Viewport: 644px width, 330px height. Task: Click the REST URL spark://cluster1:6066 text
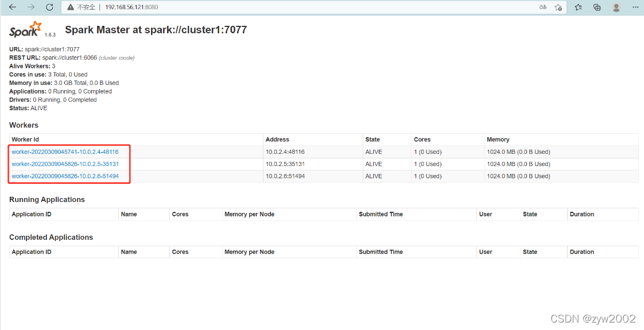tap(53, 57)
